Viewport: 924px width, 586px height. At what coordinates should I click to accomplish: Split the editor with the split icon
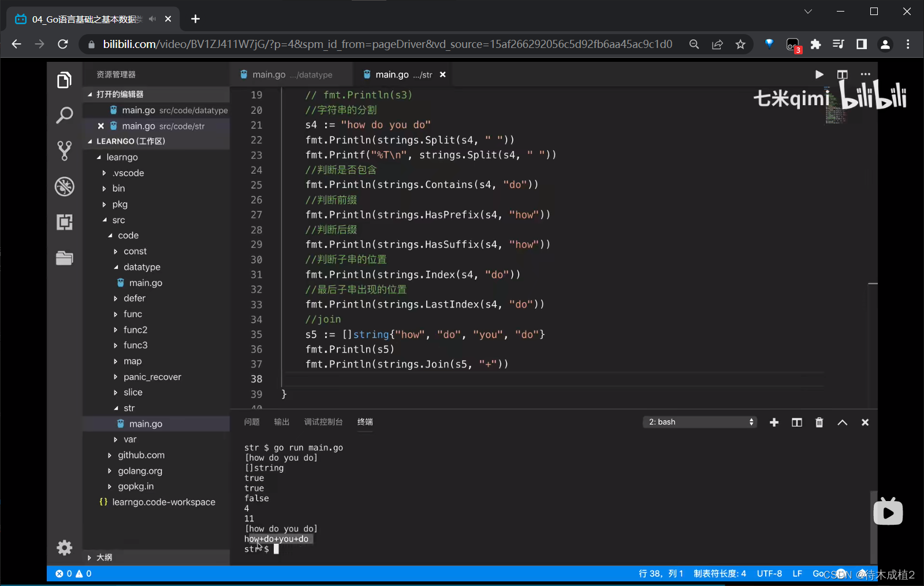[x=842, y=75]
